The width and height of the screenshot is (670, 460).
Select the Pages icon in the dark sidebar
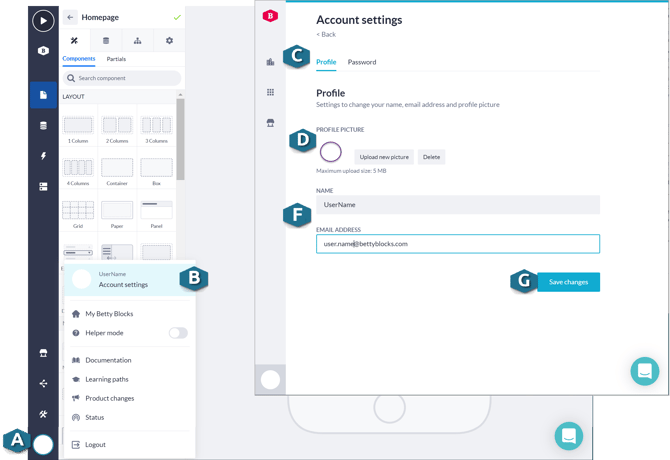43,95
